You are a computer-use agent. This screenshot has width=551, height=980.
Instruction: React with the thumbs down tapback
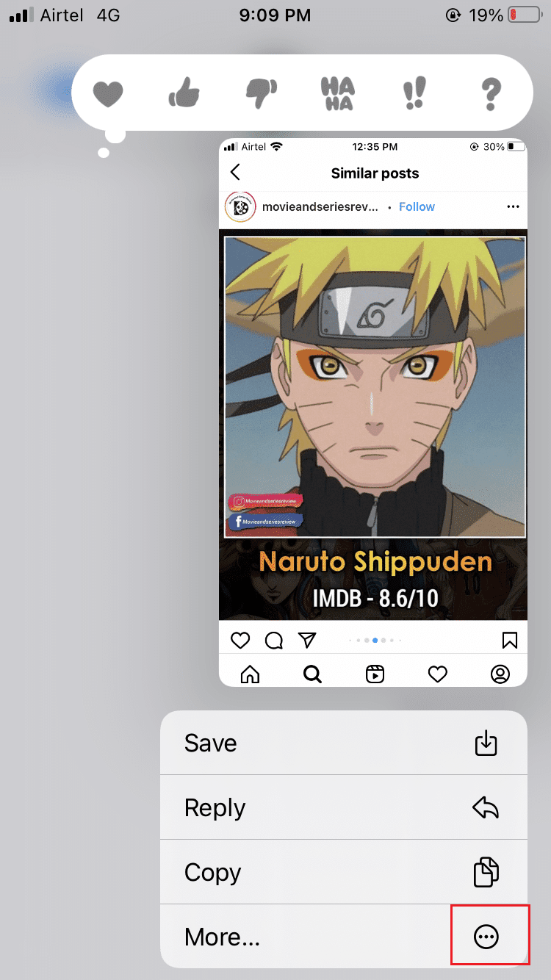point(261,94)
